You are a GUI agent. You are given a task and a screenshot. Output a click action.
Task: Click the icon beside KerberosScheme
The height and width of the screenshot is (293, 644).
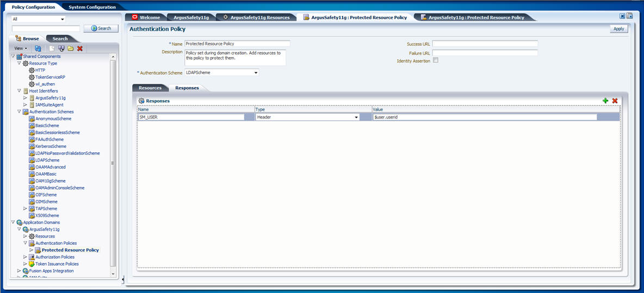(32, 146)
